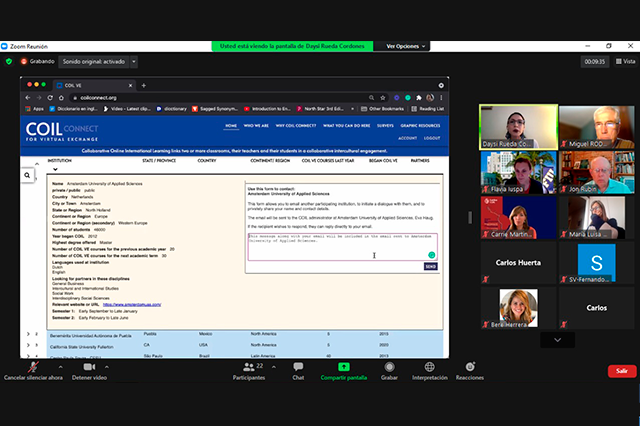This screenshot has height=426, width=640.
Task: Open a new browser tab with plus
Action: [x=143, y=85]
